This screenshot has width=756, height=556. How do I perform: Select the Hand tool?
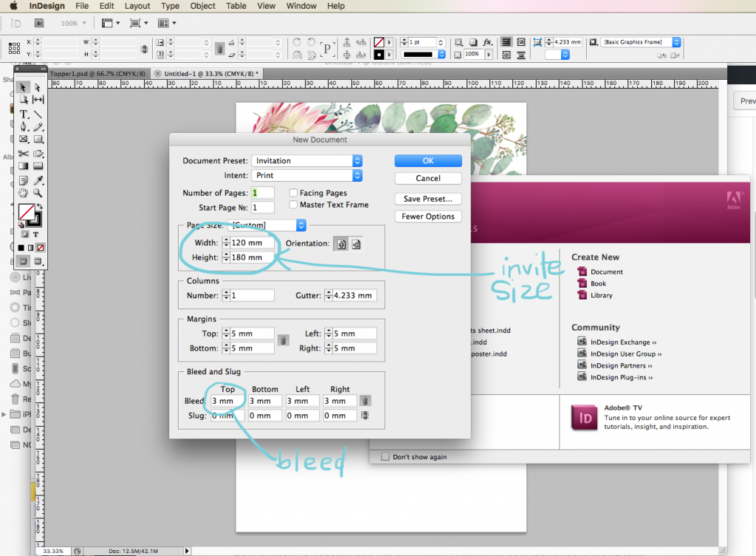coord(22,193)
